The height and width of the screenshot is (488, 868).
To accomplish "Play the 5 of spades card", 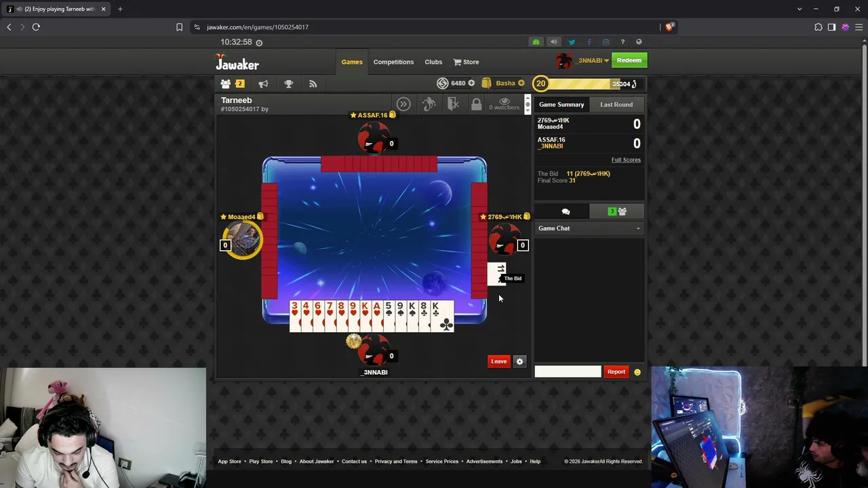I will 389,315.
